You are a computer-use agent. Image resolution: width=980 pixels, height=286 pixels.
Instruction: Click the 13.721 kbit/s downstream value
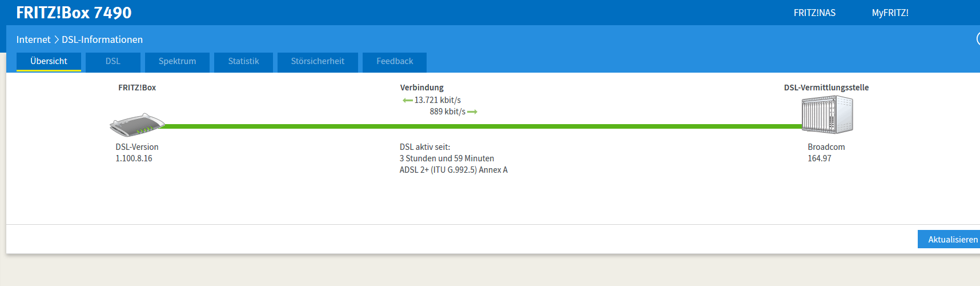coord(437,100)
